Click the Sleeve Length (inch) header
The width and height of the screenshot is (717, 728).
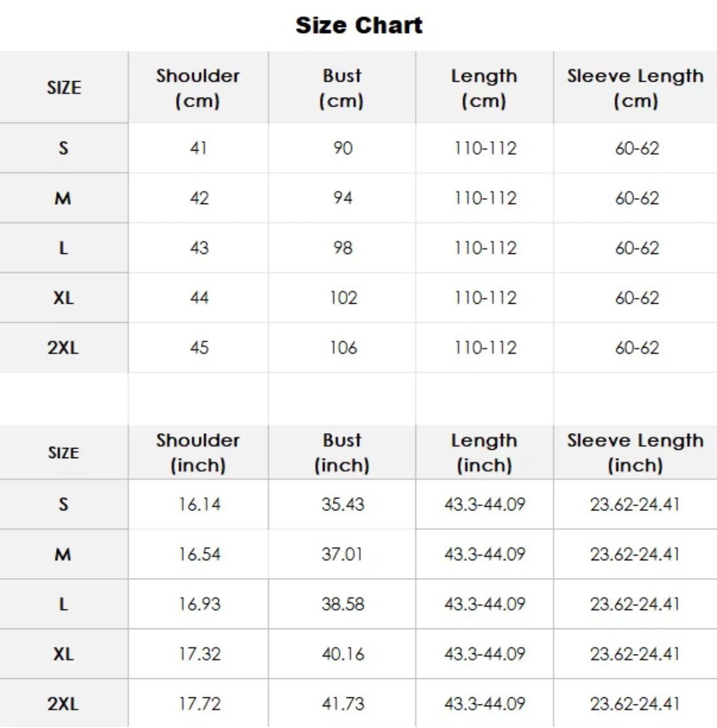[x=635, y=452]
